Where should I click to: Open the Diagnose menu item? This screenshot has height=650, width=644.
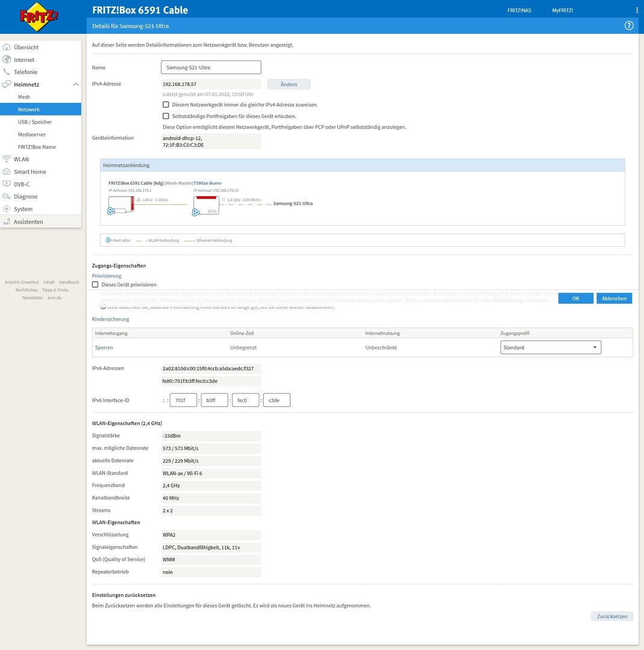click(26, 197)
